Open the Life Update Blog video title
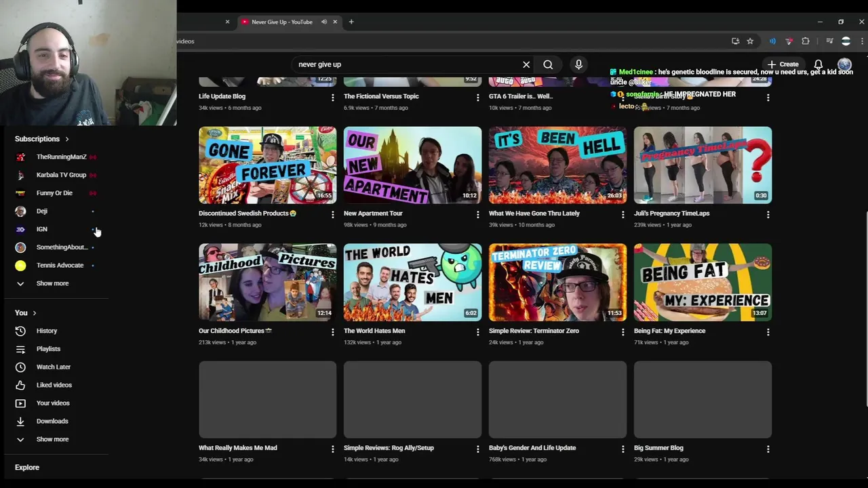This screenshot has height=488, width=868. (x=222, y=96)
